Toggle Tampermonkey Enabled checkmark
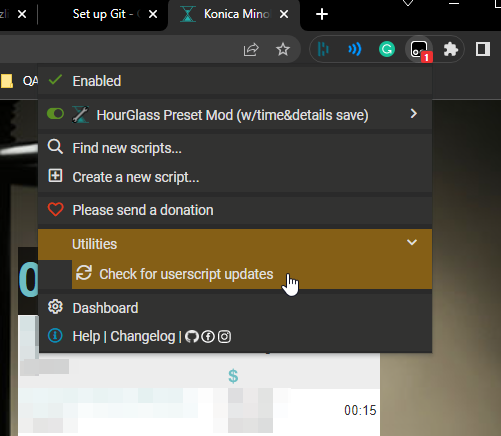This screenshot has height=436, width=501. (55, 80)
